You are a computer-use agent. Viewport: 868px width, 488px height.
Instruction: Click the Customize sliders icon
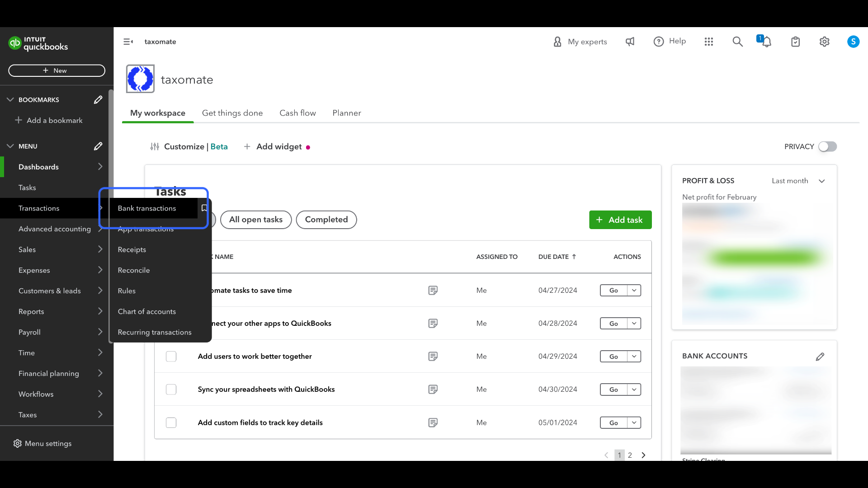pyautogui.click(x=155, y=147)
